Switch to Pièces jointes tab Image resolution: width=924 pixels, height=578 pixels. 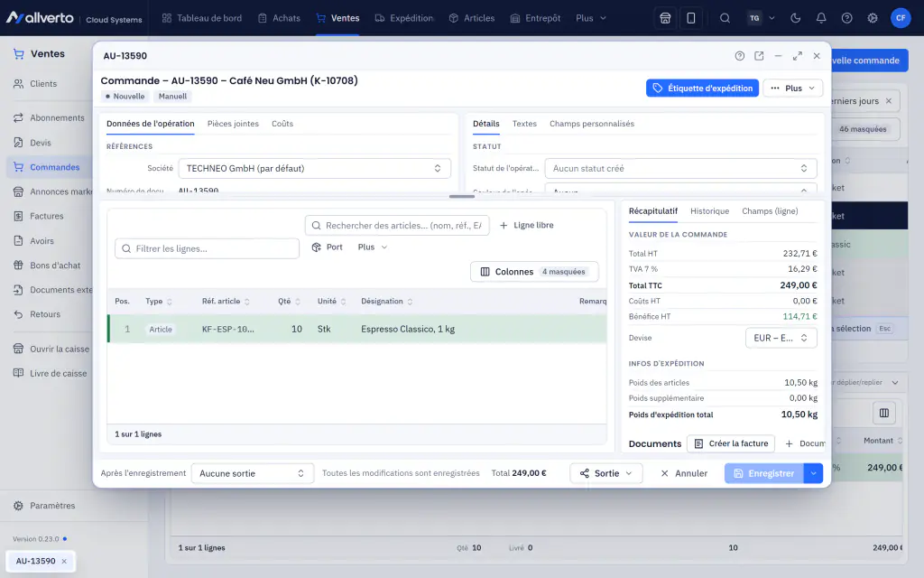[x=233, y=124]
